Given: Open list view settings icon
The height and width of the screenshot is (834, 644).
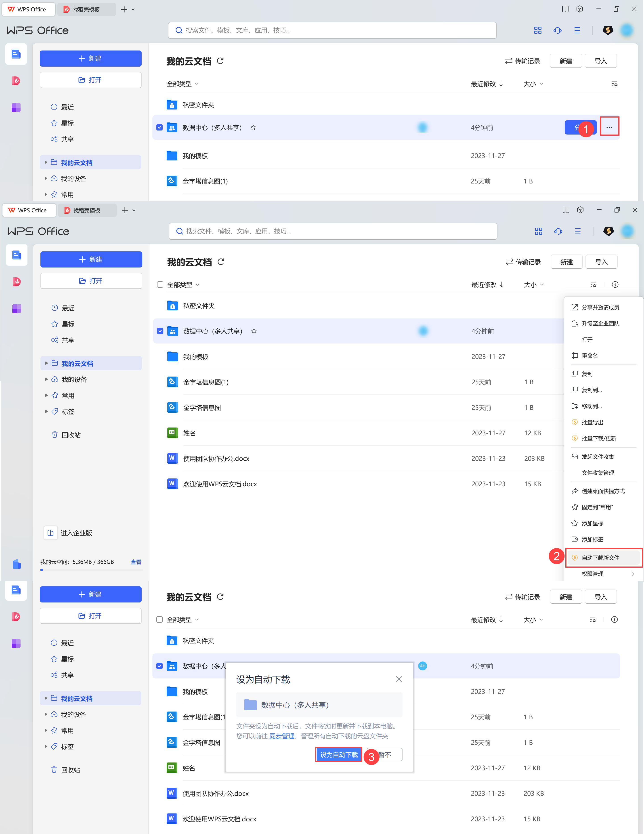Looking at the screenshot, I should pyautogui.click(x=614, y=84).
